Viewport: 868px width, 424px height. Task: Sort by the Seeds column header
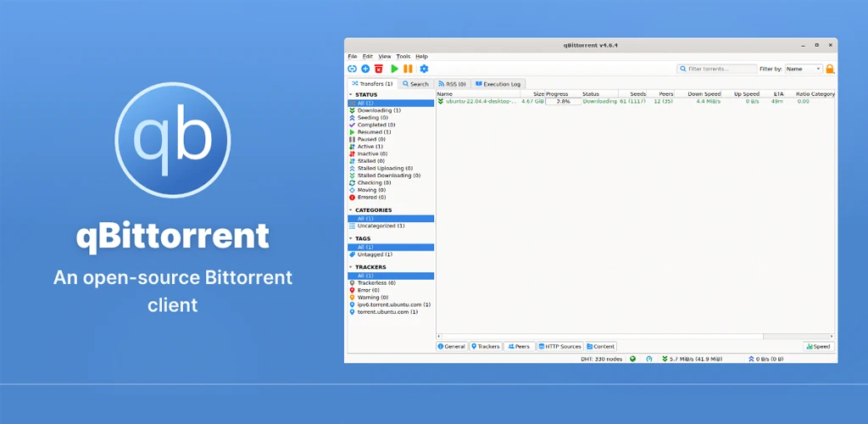tap(632, 94)
